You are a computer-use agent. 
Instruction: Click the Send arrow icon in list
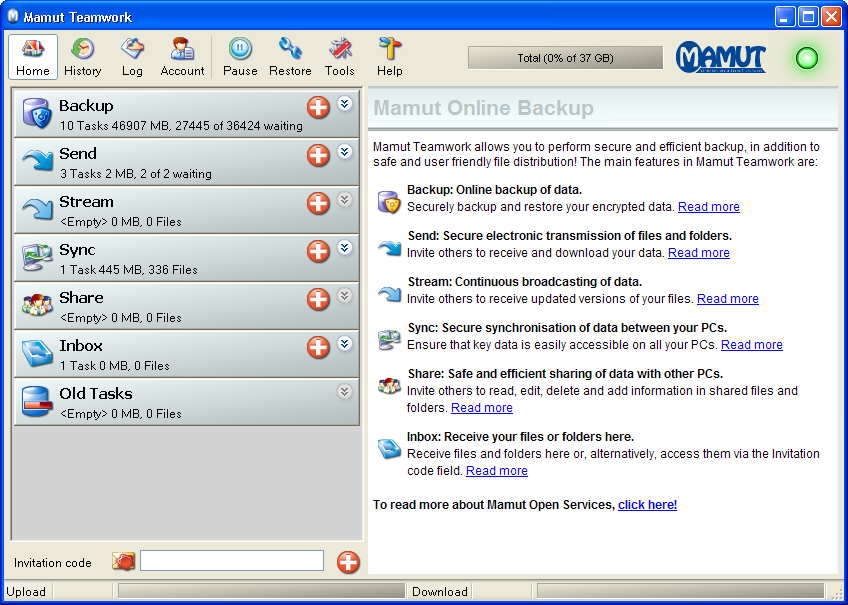point(37,161)
